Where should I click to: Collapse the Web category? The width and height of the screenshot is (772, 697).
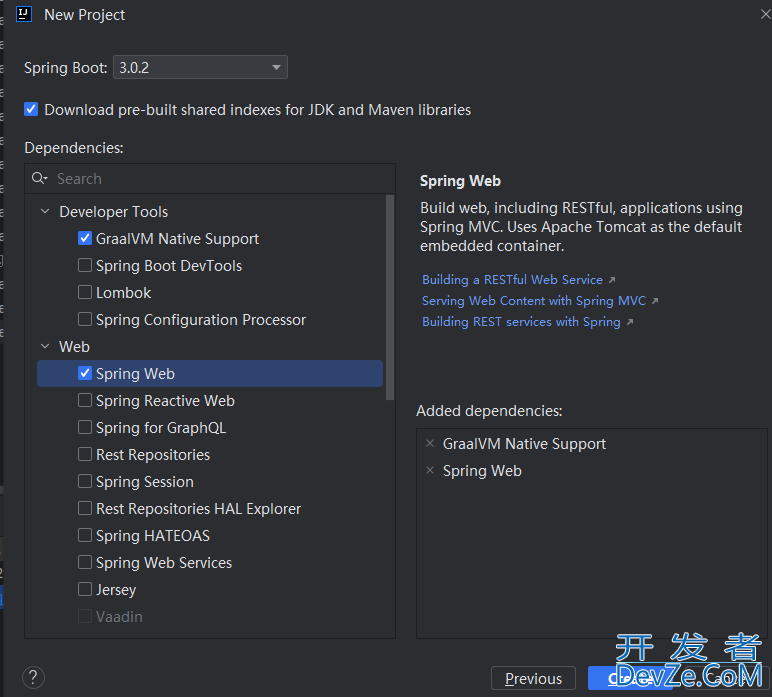pos(45,347)
